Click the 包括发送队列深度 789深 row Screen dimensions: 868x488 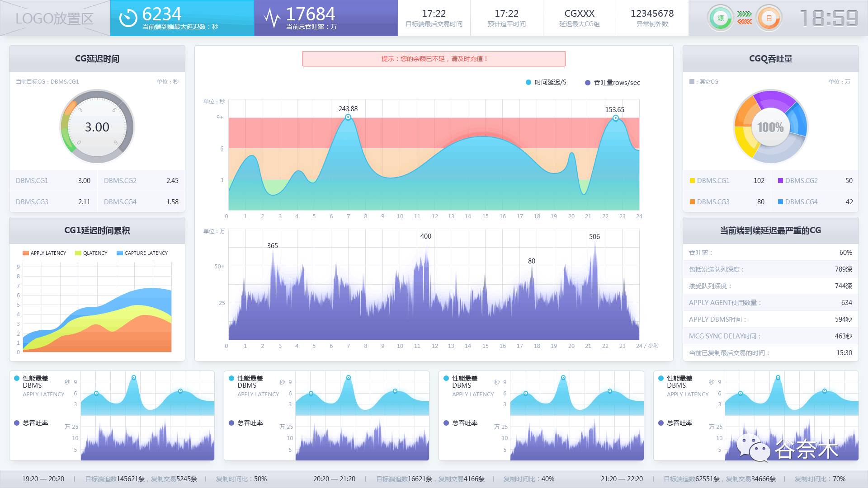pos(770,269)
